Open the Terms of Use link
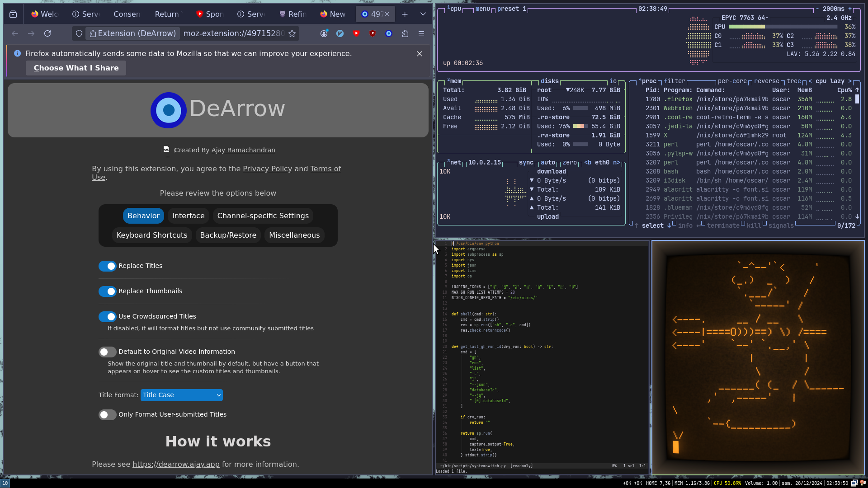Image resolution: width=868 pixels, height=488 pixels. point(216,173)
